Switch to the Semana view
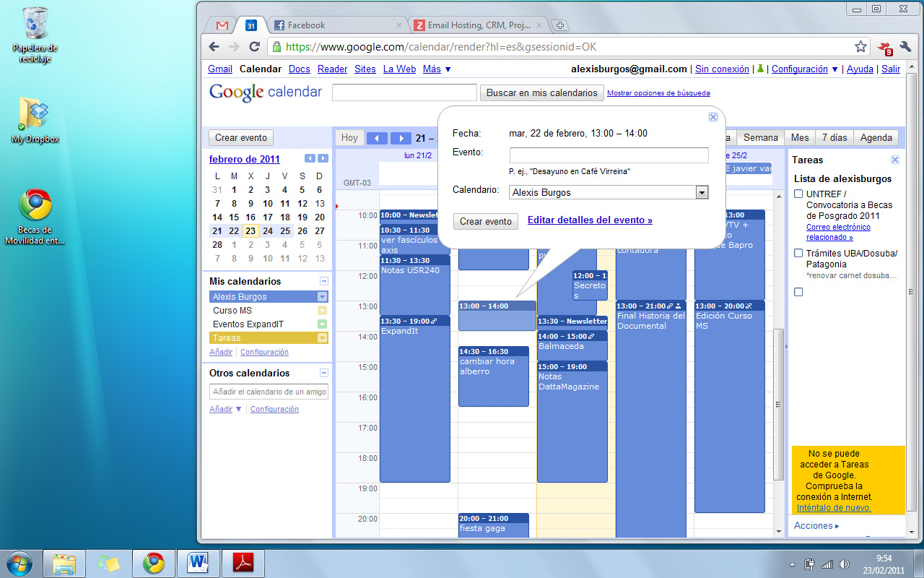Screen dimensions: 924x578 click(x=760, y=137)
